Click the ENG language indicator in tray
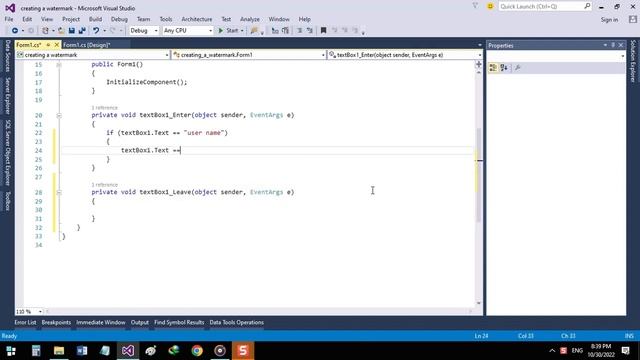This screenshot has width=640, height=360. (577, 351)
